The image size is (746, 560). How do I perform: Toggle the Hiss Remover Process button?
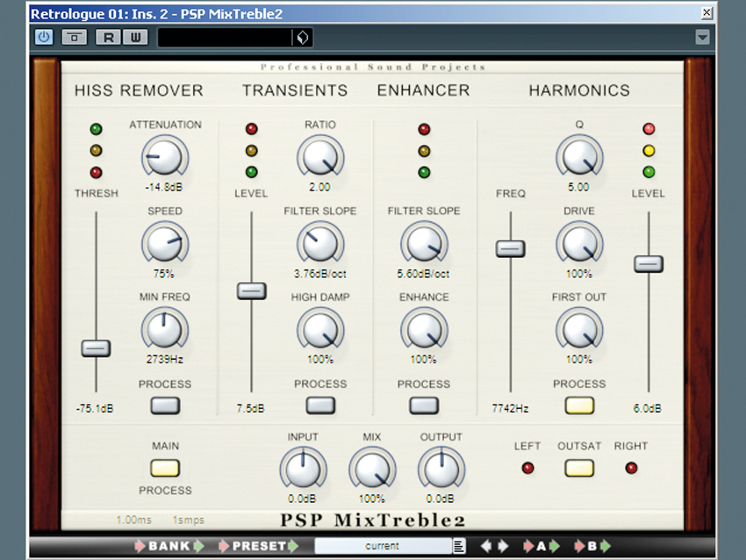(x=165, y=406)
